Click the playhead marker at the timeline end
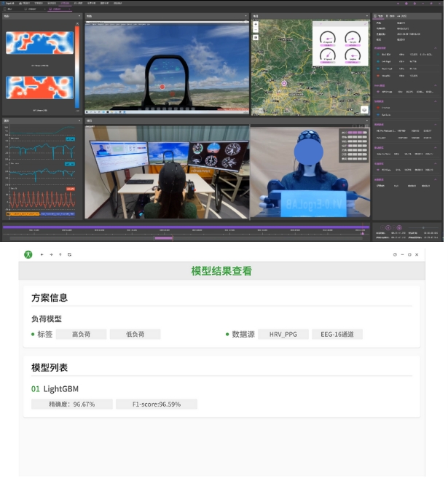Image resolution: width=448 pixels, height=489 pixels. pyautogui.click(x=363, y=233)
